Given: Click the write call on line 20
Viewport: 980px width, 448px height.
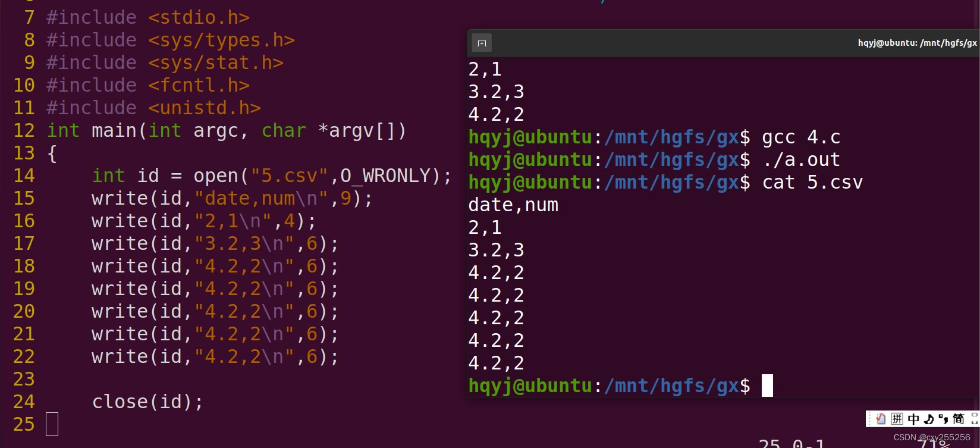Looking at the screenshot, I should click(215, 311).
